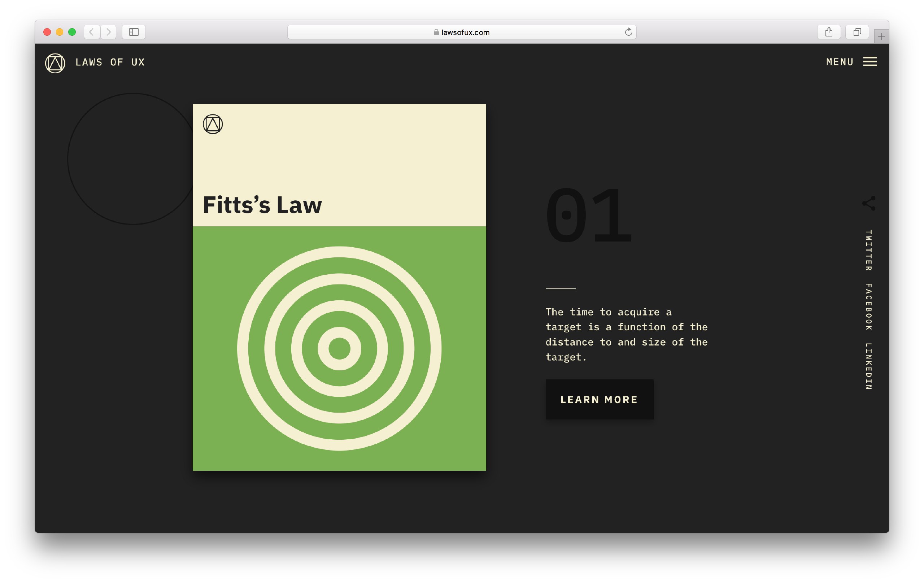Image resolution: width=924 pixels, height=583 pixels.
Task: Click the LEARN MORE button
Action: pyautogui.click(x=600, y=400)
